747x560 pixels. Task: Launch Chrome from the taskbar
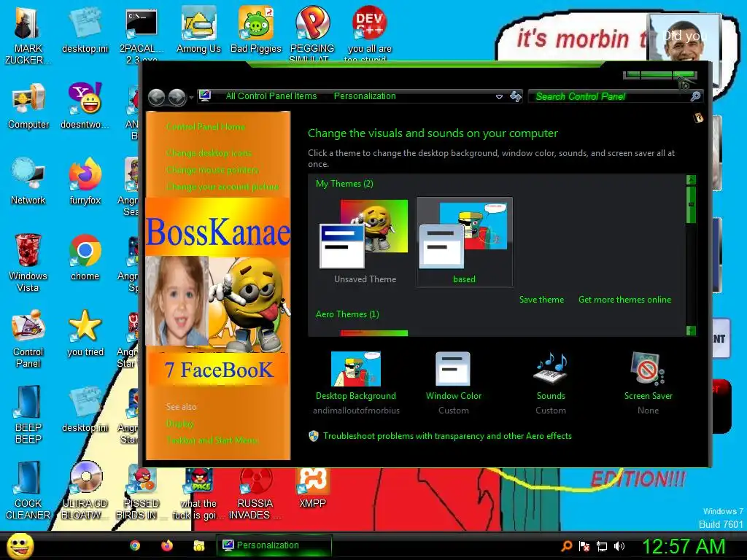(135, 545)
